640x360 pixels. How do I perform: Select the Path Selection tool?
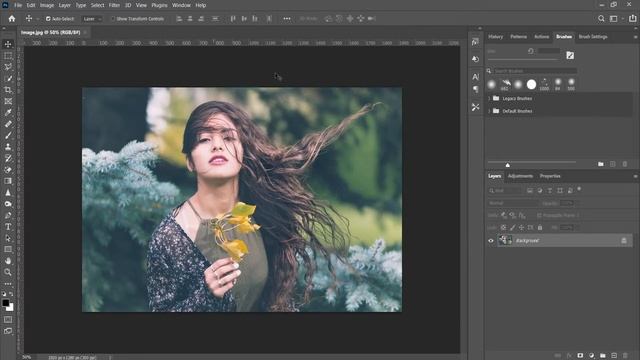(x=8, y=238)
